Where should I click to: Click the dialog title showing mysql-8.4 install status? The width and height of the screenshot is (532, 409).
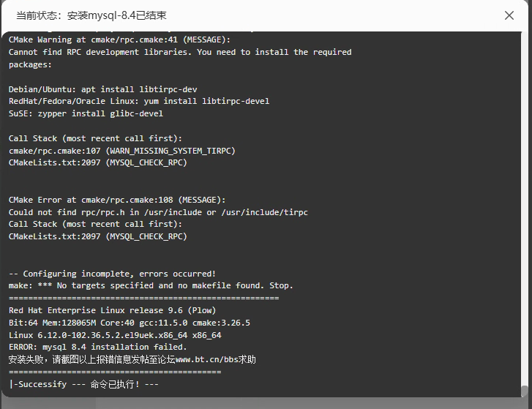(91, 15)
